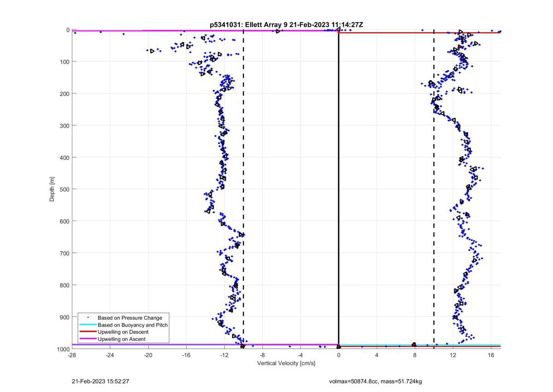Click the depth tick label 700
This screenshot has width=553, height=392.
65,253
